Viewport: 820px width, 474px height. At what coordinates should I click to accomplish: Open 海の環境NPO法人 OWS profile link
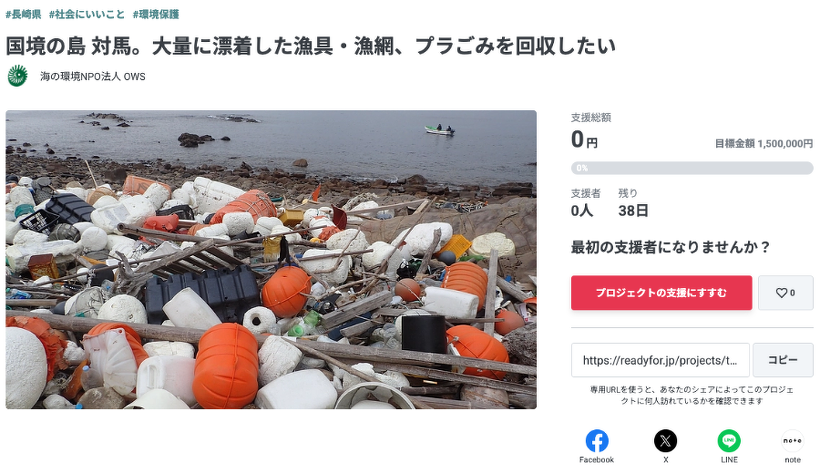93,76
